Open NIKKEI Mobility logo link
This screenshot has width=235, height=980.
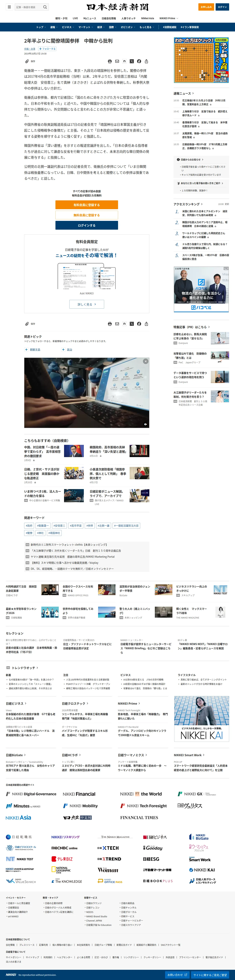pos(80,806)
